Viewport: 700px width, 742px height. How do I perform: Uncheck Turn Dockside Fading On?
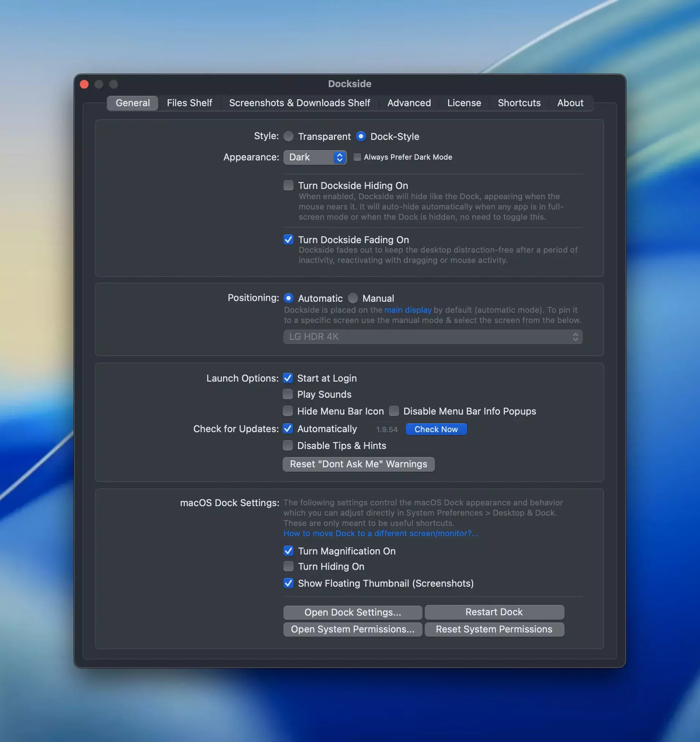click(288, 240)
